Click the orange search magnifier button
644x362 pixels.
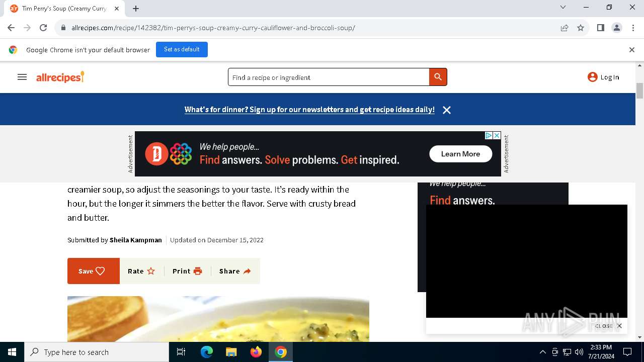click(x=438, y=77)
